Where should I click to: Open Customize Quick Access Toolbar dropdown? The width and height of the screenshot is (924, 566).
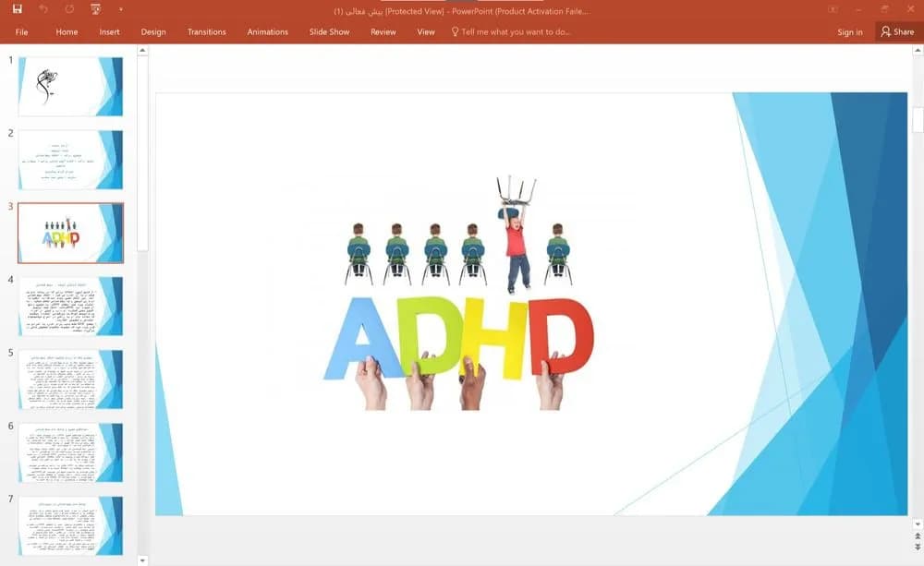[x=121, y=9]
